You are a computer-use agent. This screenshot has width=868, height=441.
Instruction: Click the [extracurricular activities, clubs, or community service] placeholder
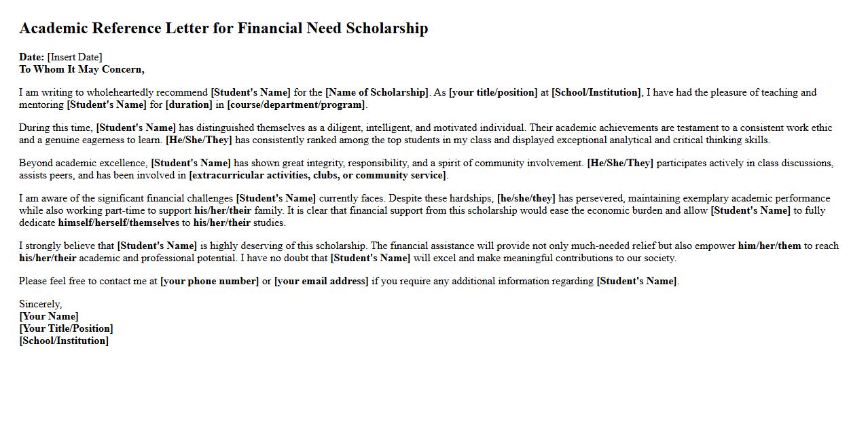(318, 175)
